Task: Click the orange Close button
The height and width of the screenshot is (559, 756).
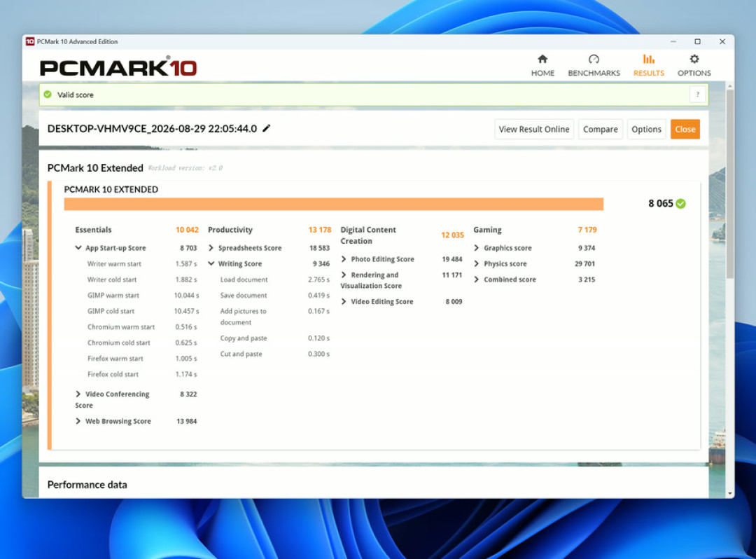Action: tap(685, 130)
